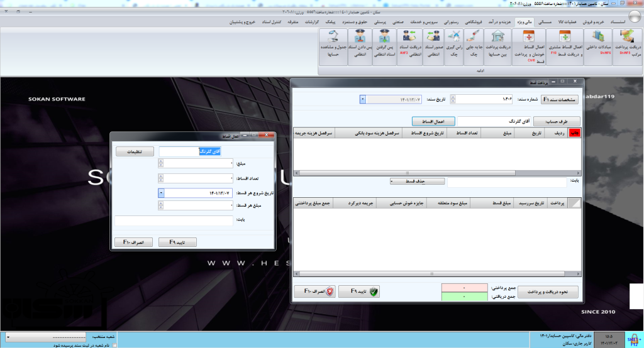
Task: Open صدور اسناد انتظامی icon
Action: [433, 46]
